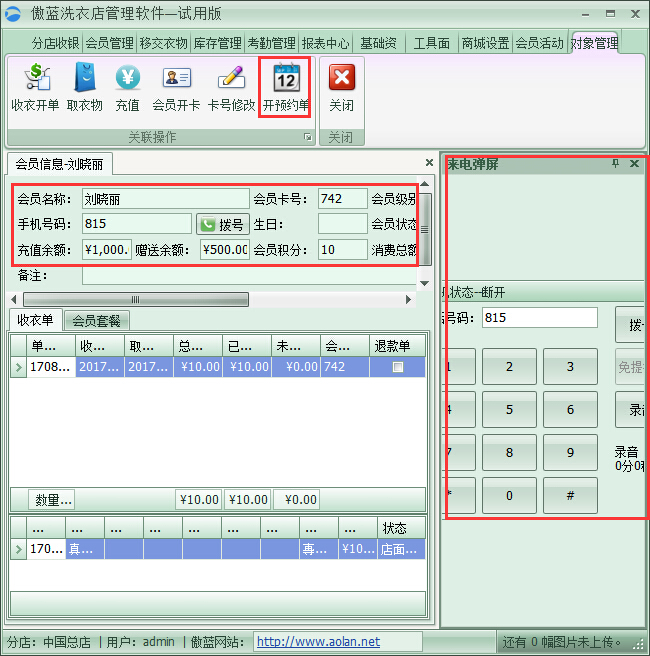Tick the 退款单 checkbox in the first order row
This screenshot has height=656, width=650.
tap(398, 368)
